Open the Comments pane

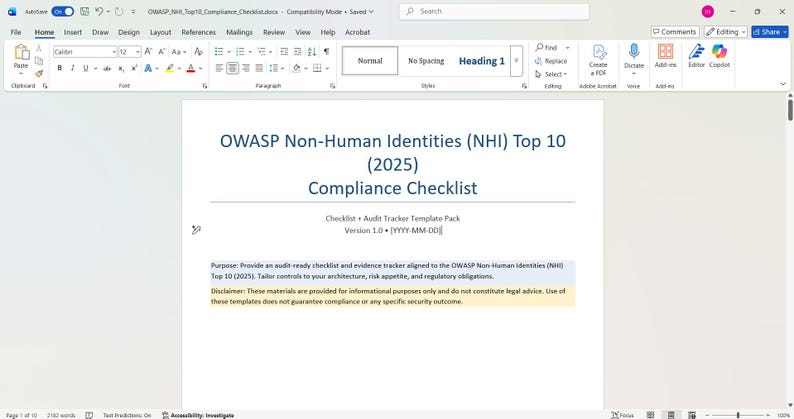675,32
